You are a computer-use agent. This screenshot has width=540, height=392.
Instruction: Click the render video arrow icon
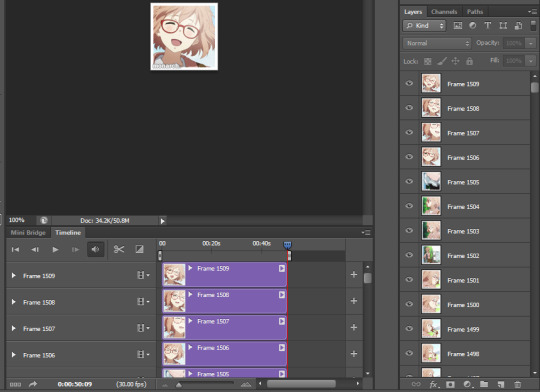click(33, 384)
